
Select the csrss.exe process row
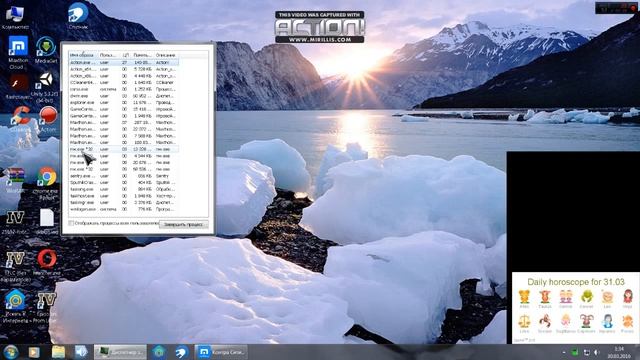click(x=123, y=89)
